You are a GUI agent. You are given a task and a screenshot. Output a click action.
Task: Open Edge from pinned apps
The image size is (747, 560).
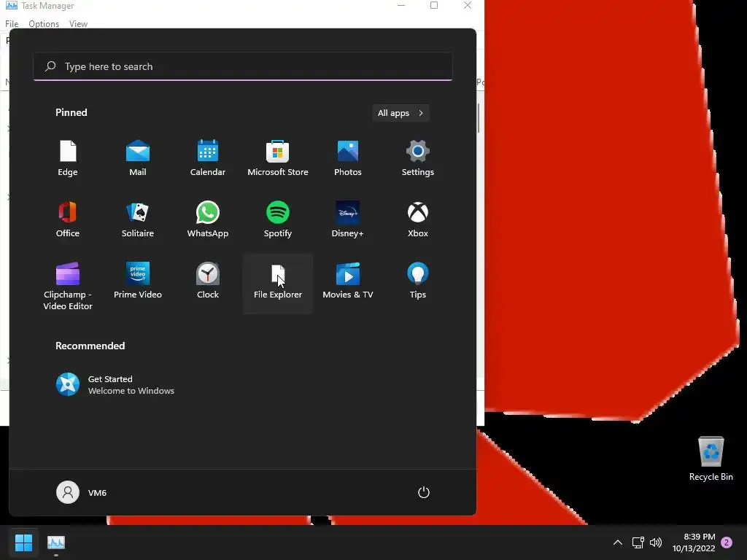[x=68, y=158]
